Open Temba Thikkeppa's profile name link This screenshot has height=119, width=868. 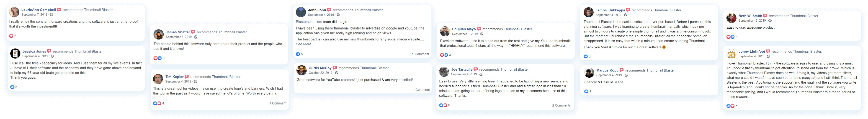point(610,10)
